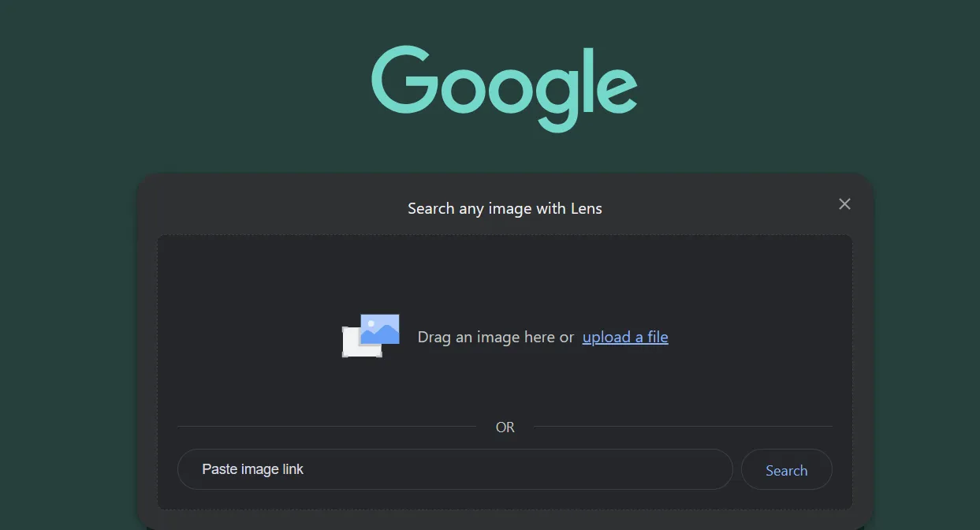
Task: Click the drag image illustration icon
Action: point(371,336)
